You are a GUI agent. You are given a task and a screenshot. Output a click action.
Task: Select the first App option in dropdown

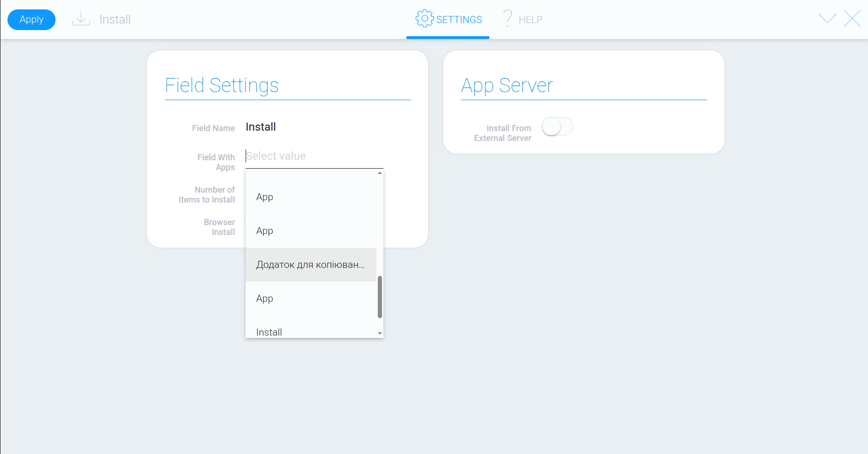point(311,197)
